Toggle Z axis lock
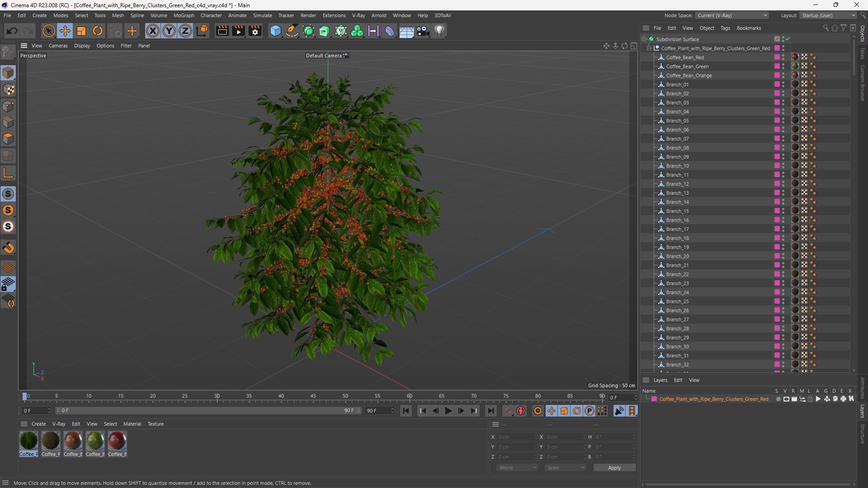 click(185, 31)
